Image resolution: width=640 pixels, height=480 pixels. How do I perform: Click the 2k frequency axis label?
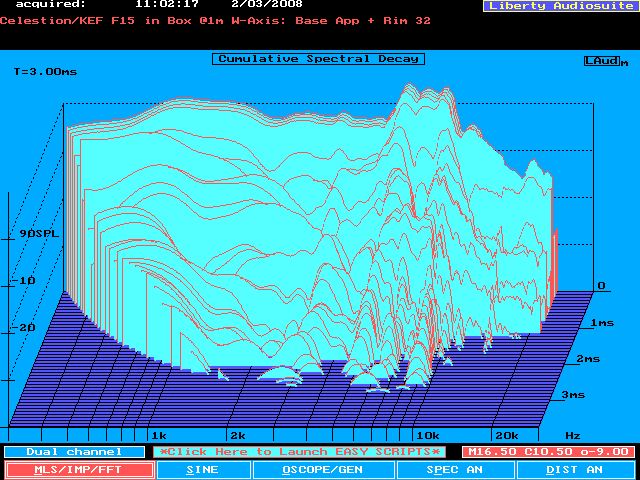click(x=237, y=436)
